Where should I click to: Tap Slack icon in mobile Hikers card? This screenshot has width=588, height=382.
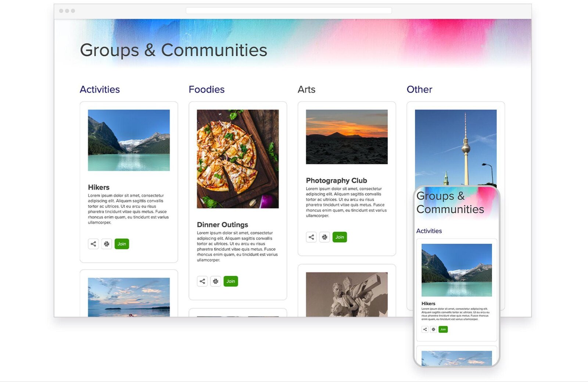tap(433, 329)
